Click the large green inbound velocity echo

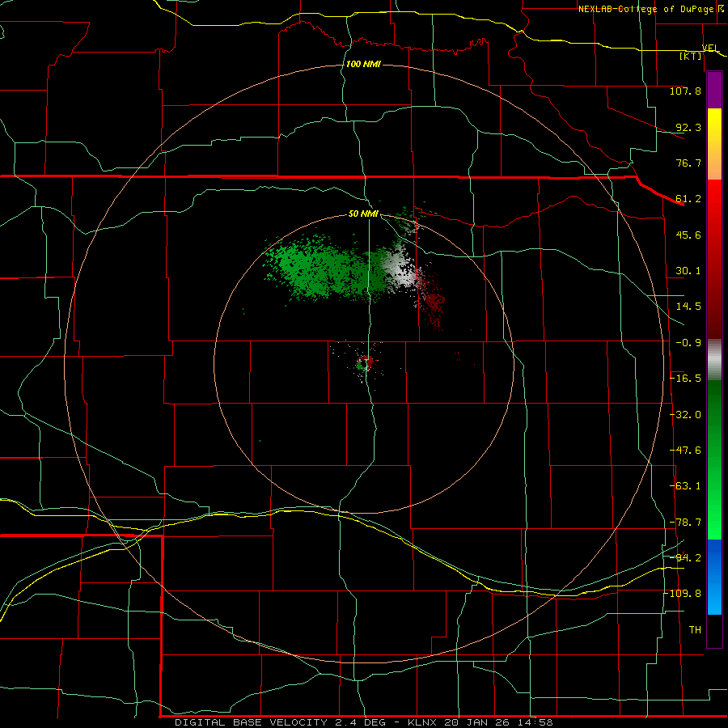325,269
